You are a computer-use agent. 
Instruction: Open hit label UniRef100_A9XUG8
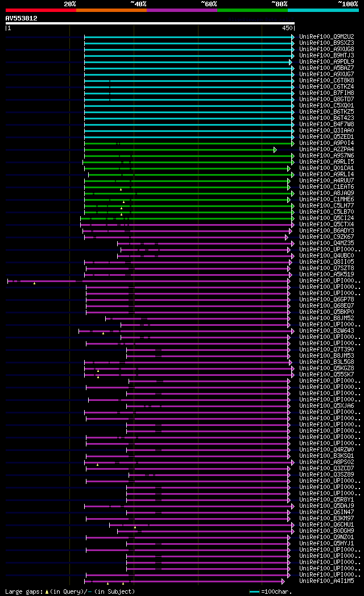coord(326,49)
